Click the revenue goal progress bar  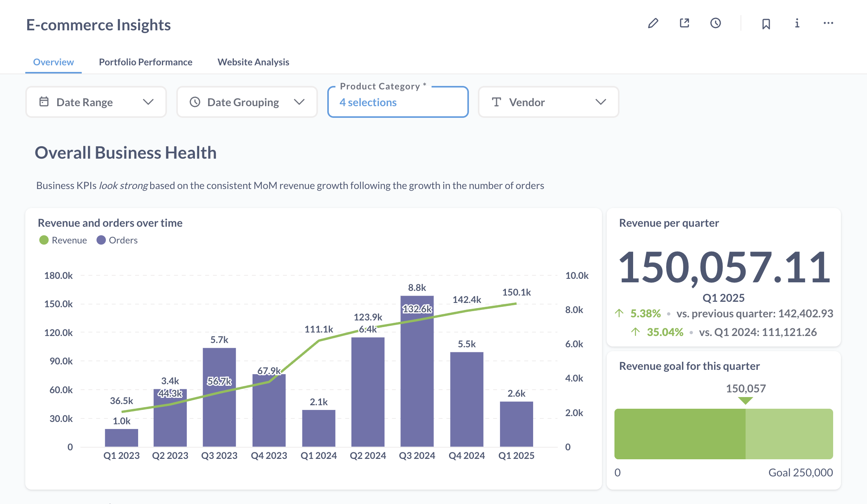pos(723,434)
